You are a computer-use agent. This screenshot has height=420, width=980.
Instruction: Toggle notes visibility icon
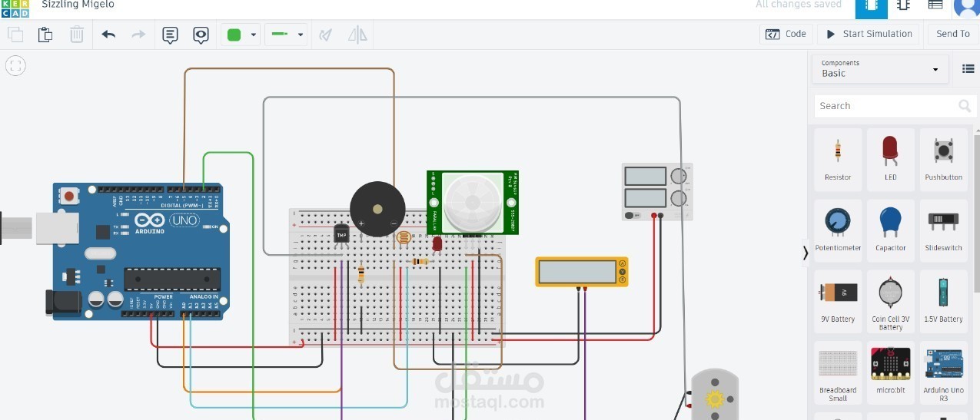click(201, 35)
